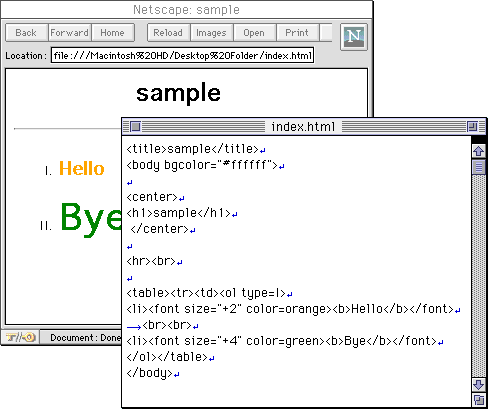Click the security key icon in status bar

(20, 337)
